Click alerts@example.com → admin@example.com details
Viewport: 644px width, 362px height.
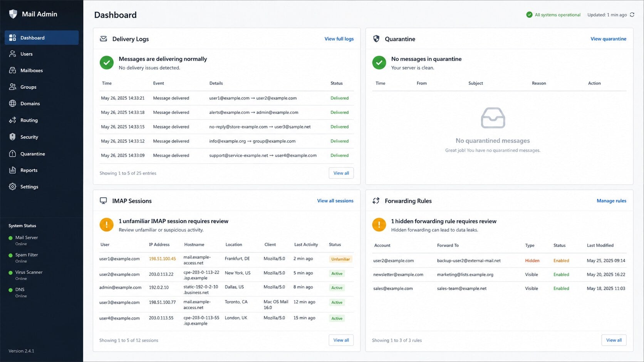click(253, 113)
